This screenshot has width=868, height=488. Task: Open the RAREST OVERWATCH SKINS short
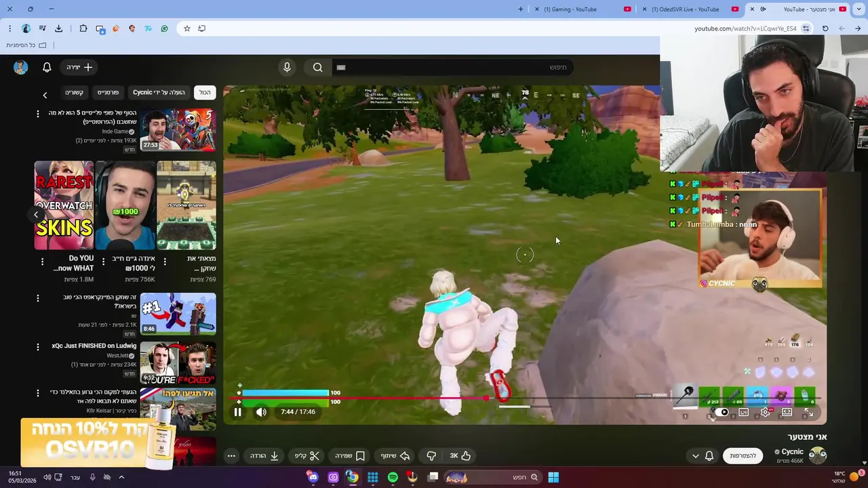[64, 205]
